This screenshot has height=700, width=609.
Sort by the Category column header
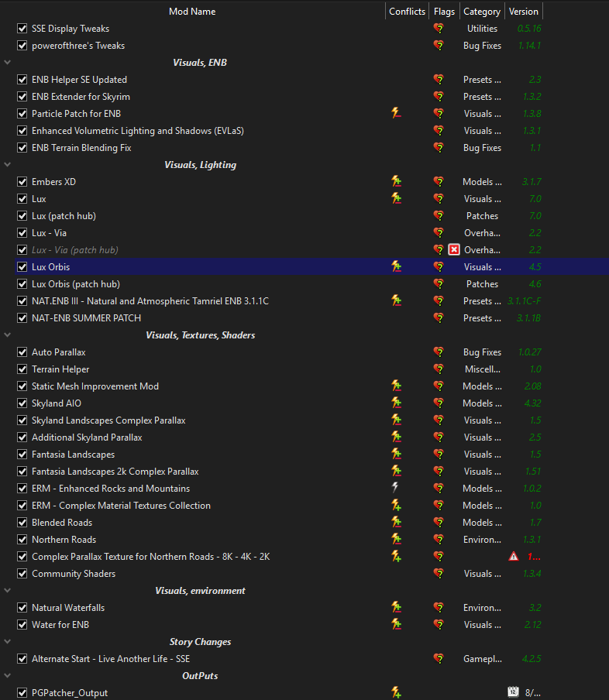482,12
